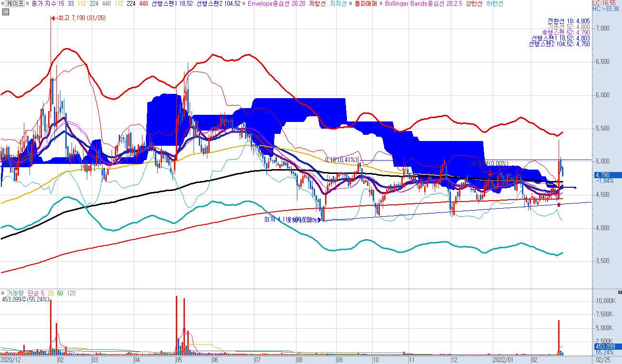622x364 pixels.
Task: Click the 선행스팬1 18,52: 4,803 value
Action: [x=561, y=38]
